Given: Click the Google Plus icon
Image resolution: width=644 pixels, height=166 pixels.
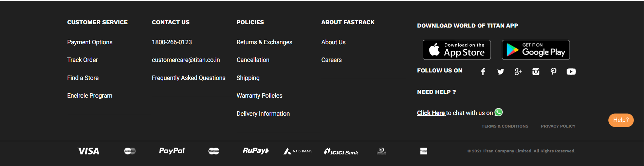Looking at the screenshot, I should pyautogui.click(x=518, y=71).
